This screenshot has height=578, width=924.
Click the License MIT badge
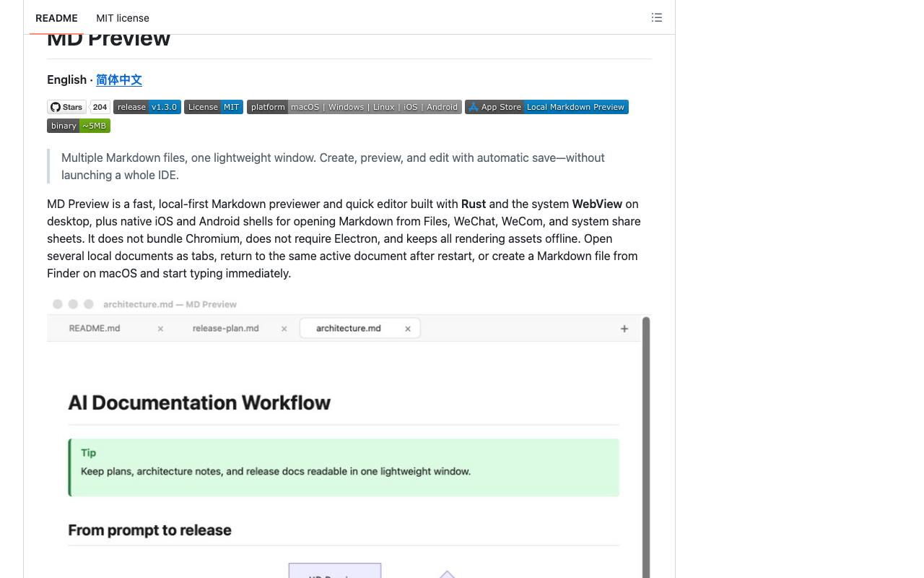click(x=214, y=107)
